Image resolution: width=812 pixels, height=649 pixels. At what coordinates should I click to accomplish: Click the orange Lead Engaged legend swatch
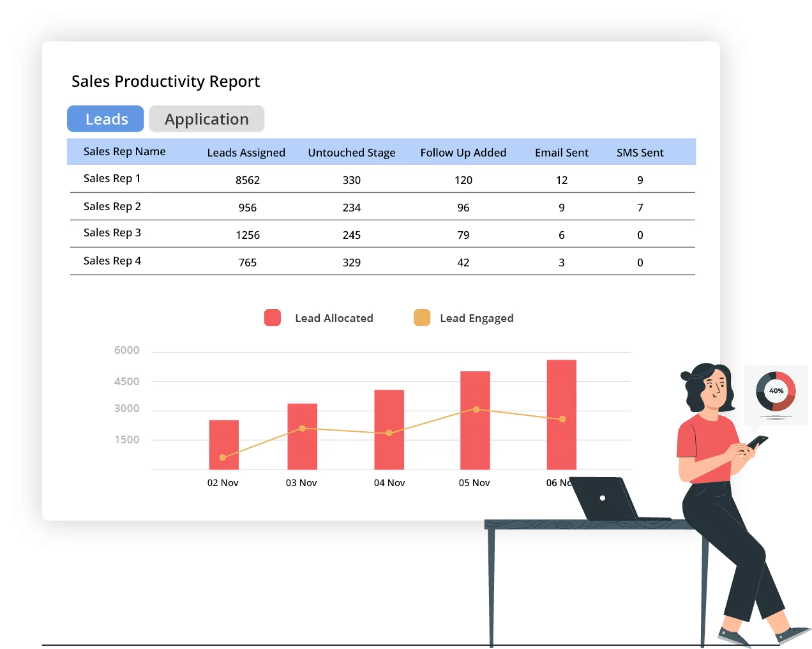click(422, 317)
